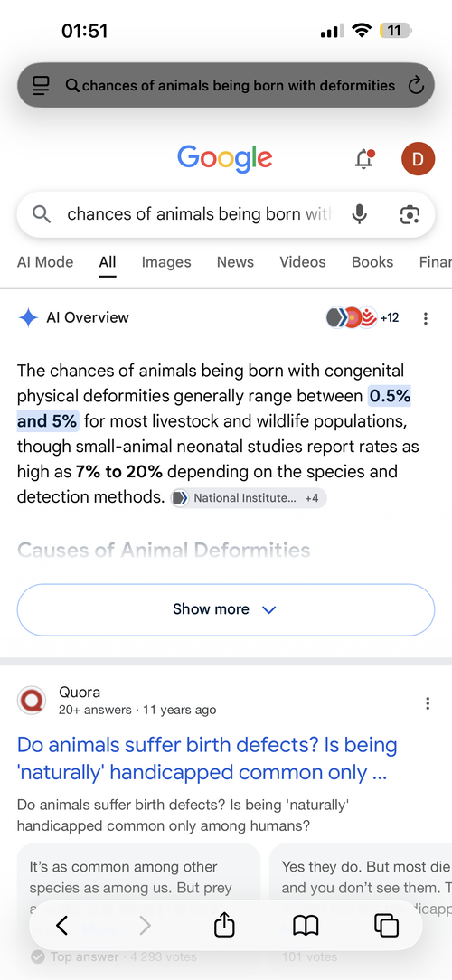Viewport: 452px width, 980px height.
Task: Switch to the Images tab
Action: click(166, 262)
